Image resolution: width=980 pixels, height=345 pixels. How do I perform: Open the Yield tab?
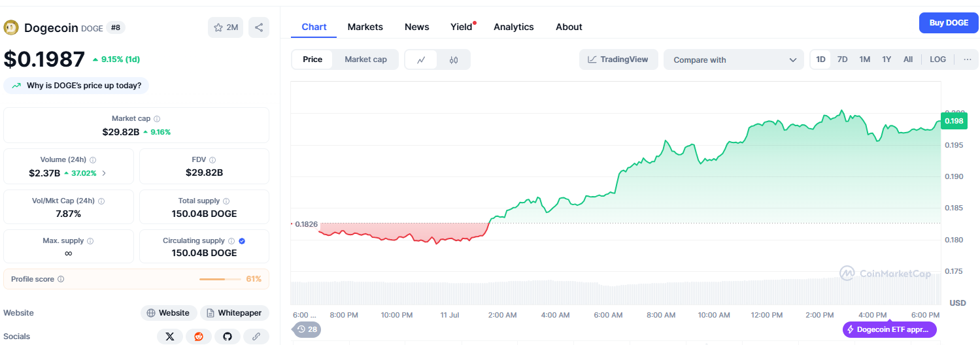tap(462, 27)
